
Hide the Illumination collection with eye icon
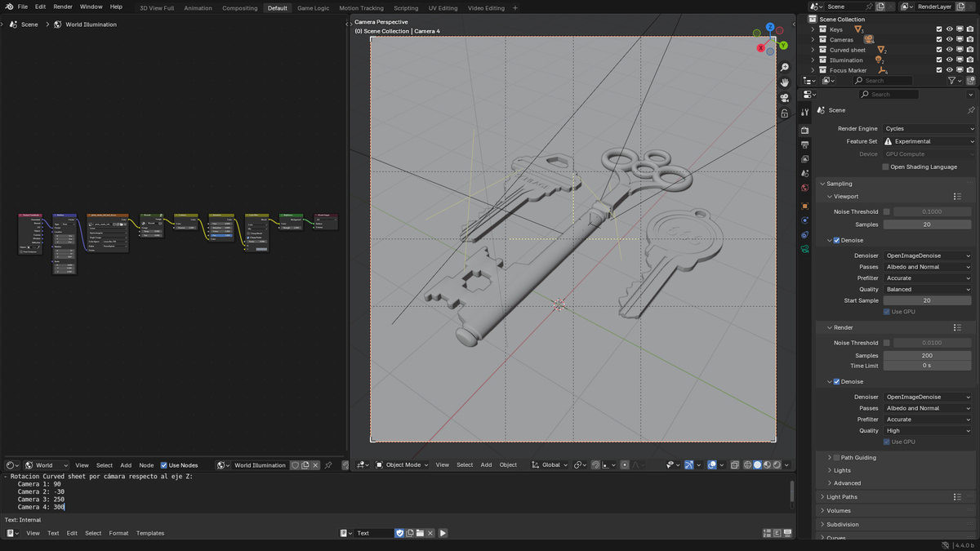pos(949,60)
